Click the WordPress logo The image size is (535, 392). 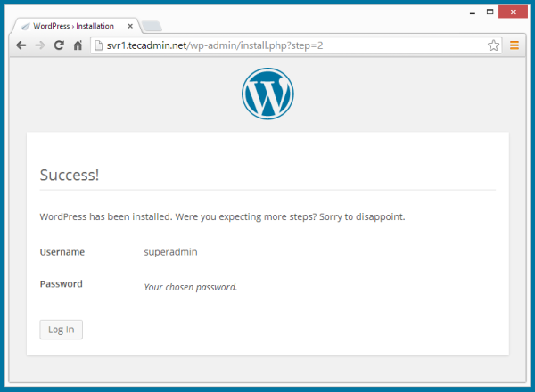[267, 93]
